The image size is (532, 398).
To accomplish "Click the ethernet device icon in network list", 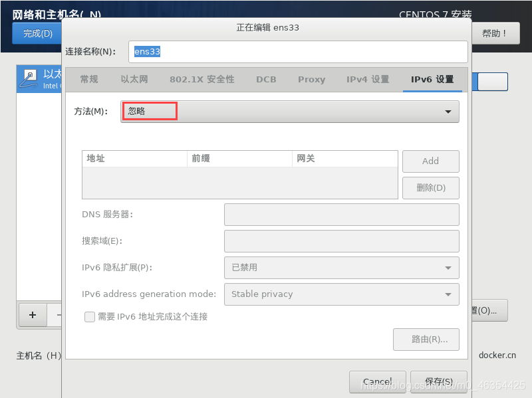I will 28,78.
